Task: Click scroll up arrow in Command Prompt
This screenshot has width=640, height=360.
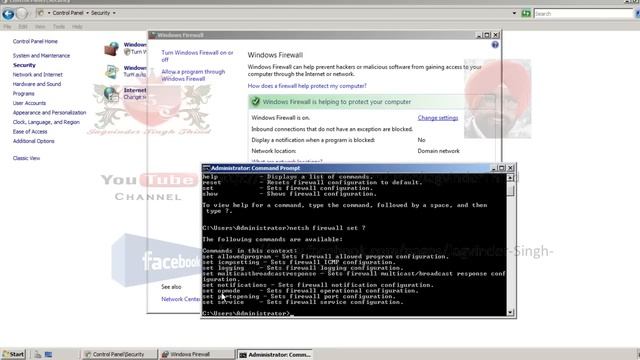Action: click(510, 178)
